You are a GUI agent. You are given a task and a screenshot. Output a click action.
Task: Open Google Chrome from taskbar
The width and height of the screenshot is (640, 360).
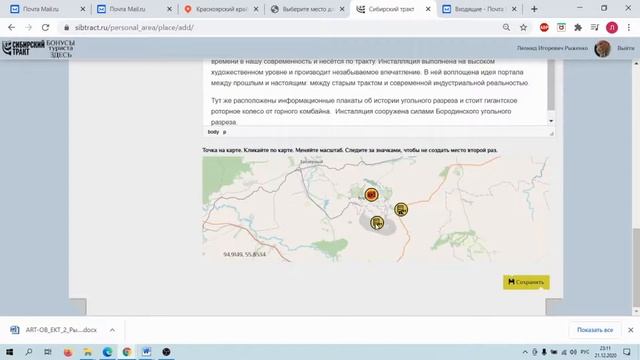coord(127,352)
